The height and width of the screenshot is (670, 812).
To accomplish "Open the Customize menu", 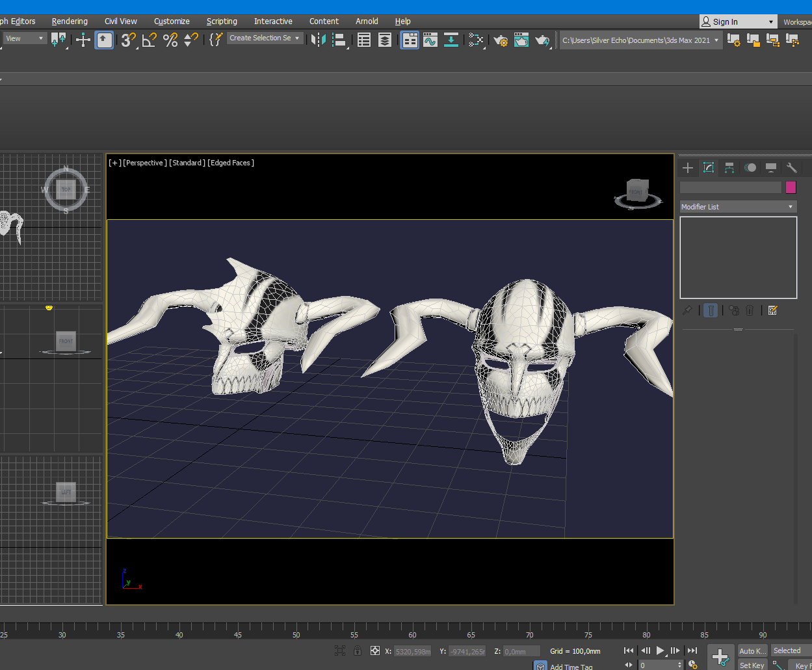I will [x=172, y=21].
